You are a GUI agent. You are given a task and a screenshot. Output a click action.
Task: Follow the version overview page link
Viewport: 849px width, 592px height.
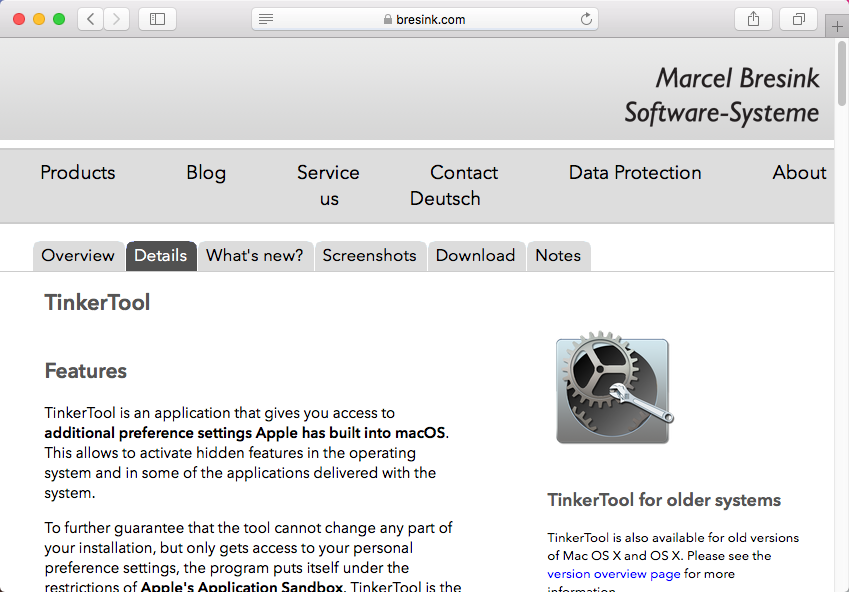614,574
